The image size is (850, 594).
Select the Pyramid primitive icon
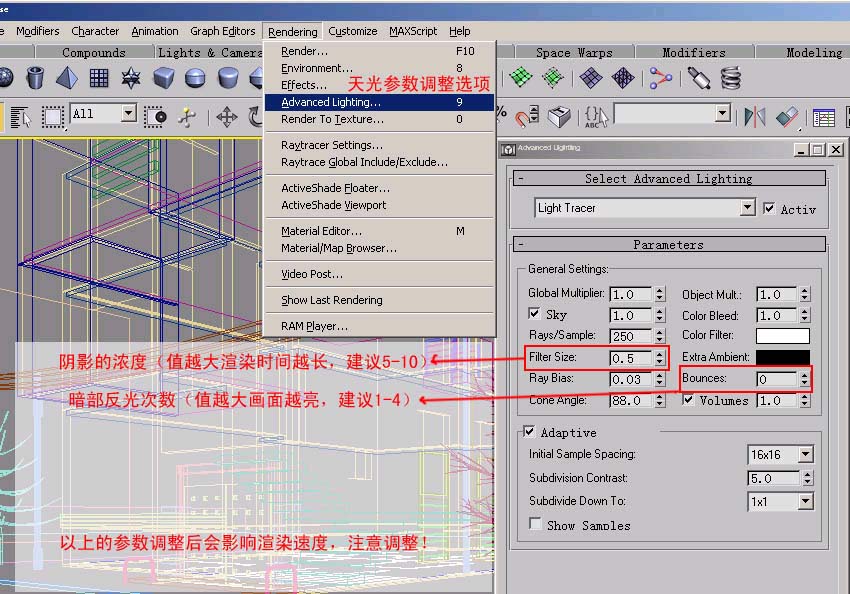67,78
